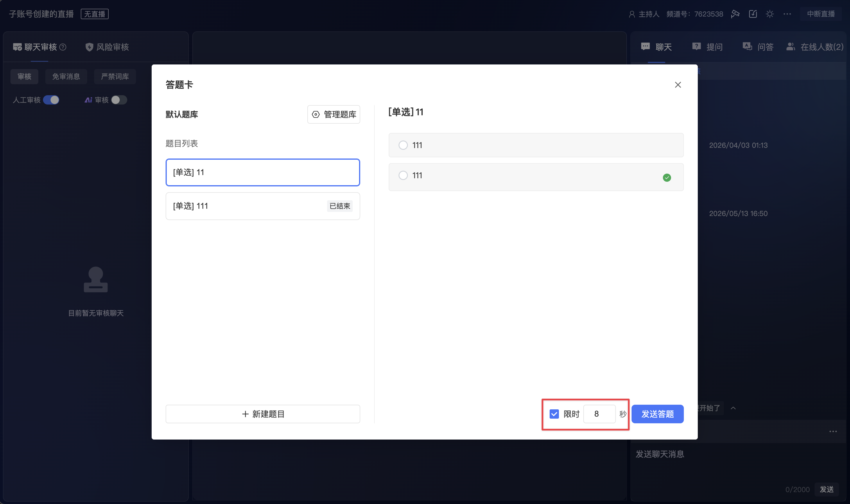Open 在线人数(2) tab

tap(815, 47)
